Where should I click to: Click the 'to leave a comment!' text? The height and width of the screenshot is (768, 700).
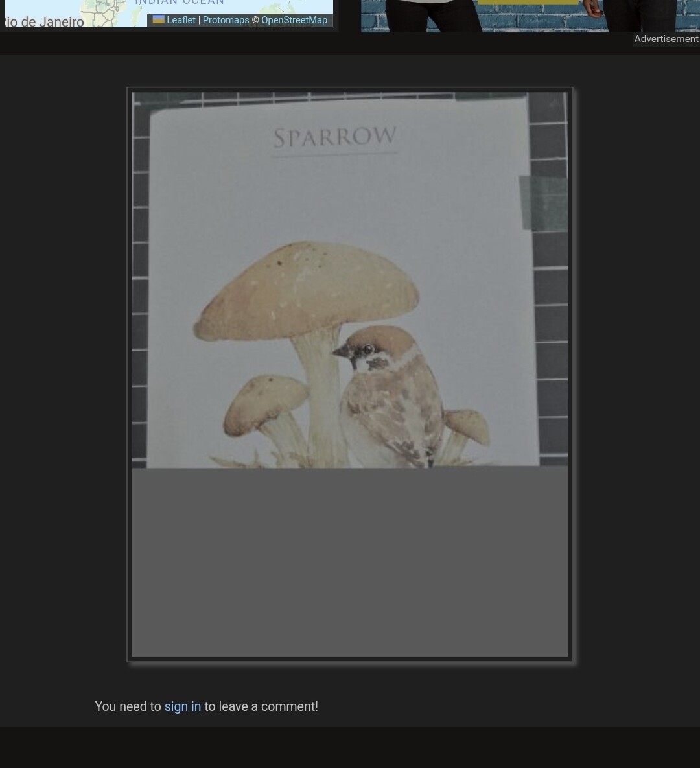[x=261, y=706]
